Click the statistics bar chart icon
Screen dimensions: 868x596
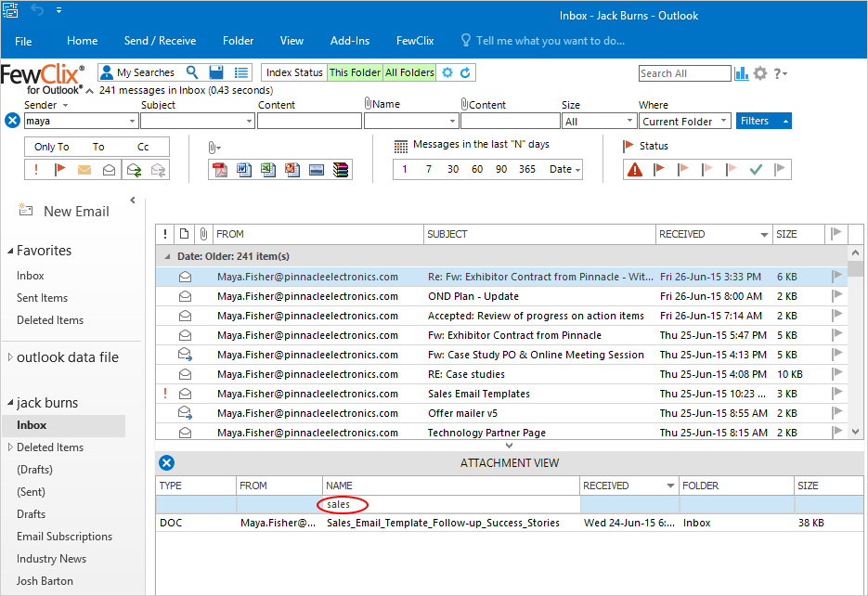click(742, 73)
